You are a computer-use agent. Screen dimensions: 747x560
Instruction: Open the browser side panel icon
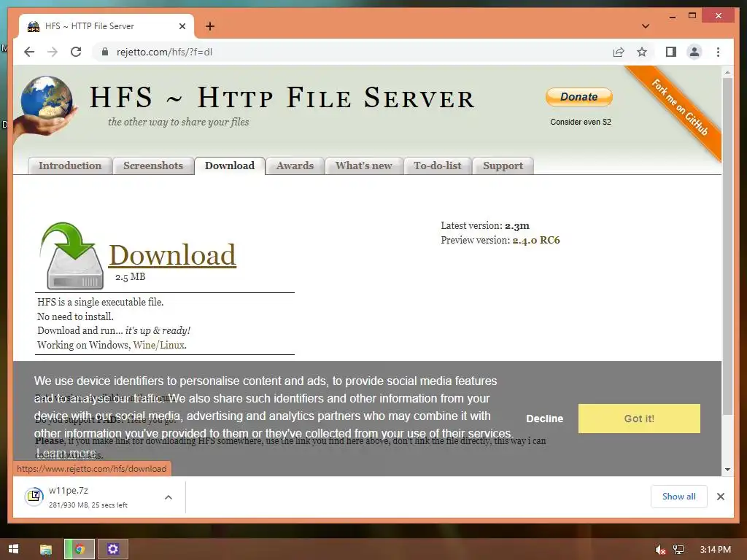coord(671,52)
